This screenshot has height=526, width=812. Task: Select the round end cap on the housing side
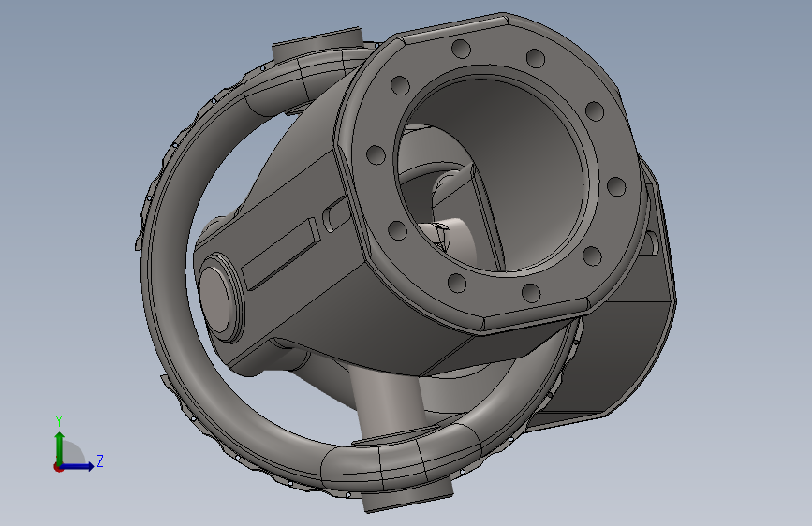pos(215,300)
